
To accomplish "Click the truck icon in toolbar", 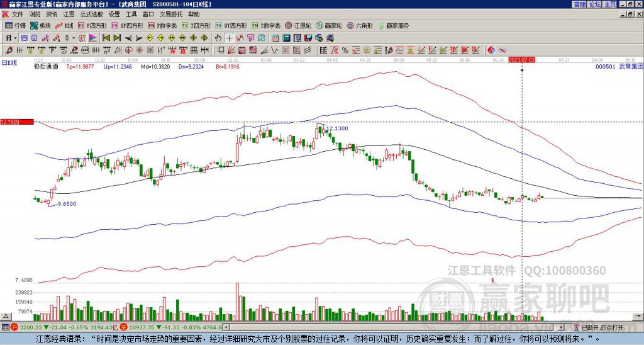I will pyautogui.click(x=330, y=38).
